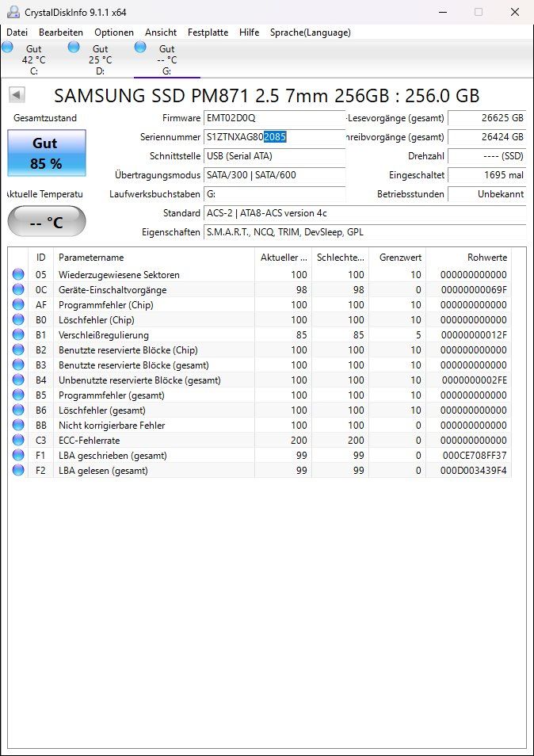534x756 pixels.
Task: Click status orb for Geräte-Einschaltvorgänge row
Action: (x=18, y=289)
